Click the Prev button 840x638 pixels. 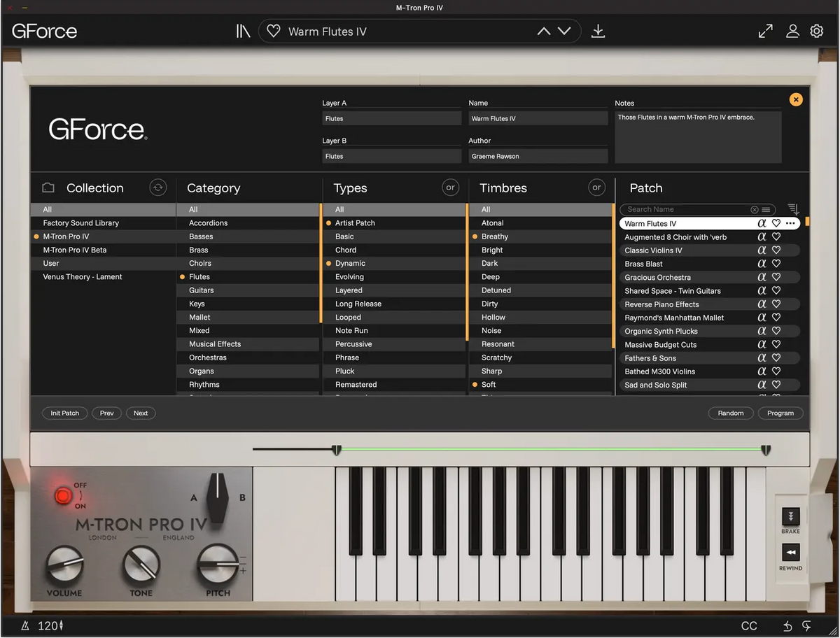(107, 413)
